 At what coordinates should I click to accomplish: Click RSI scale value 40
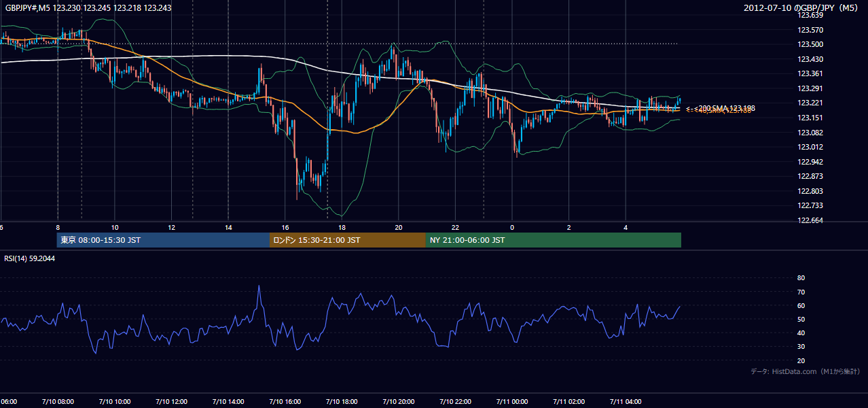[x=801, y=333]
